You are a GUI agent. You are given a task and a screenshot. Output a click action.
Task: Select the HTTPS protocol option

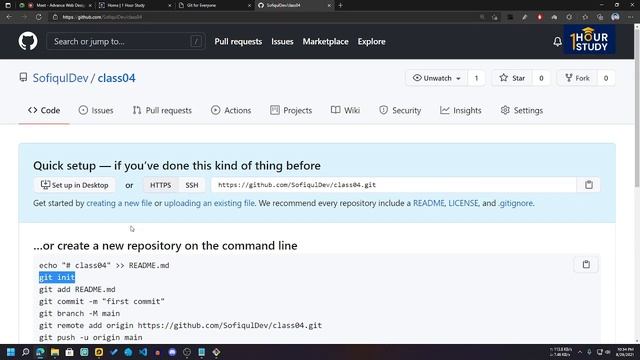(160, 185)
